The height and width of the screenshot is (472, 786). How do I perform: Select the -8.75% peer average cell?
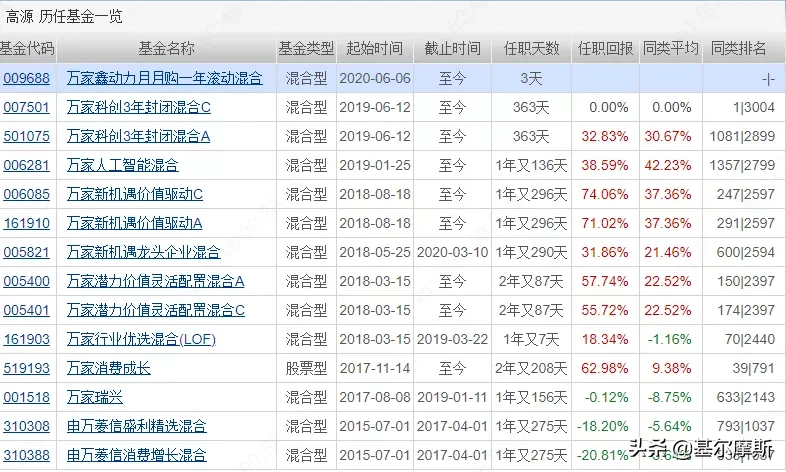[x=669, y=397]
